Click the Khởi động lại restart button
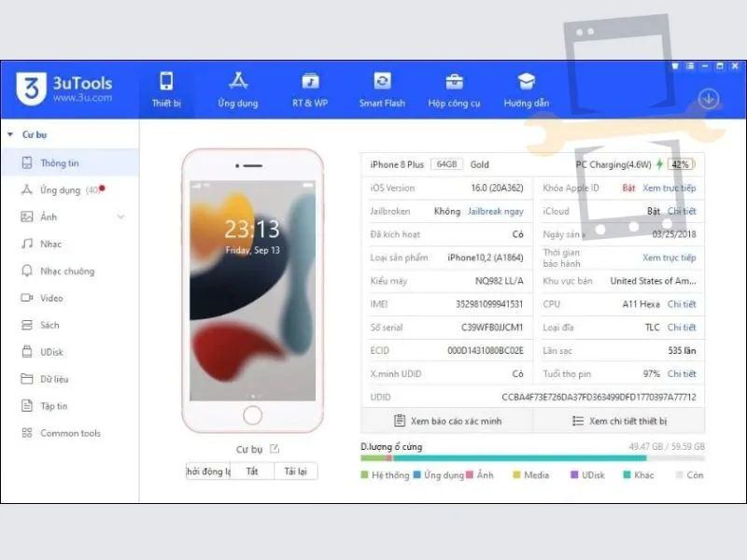 (x=208, y=471)
